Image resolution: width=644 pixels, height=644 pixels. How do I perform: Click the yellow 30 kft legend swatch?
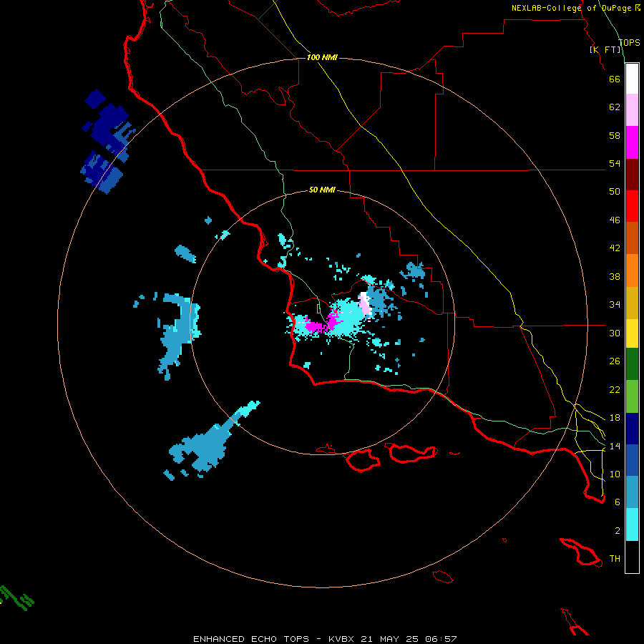[x=632, y=333]
